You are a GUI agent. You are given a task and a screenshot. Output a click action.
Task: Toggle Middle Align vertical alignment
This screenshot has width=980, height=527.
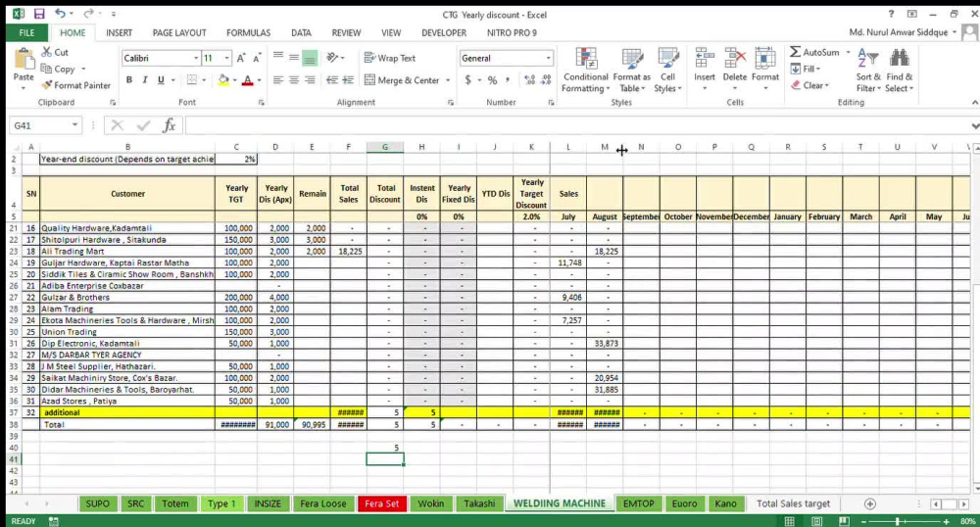click(294, 58)
